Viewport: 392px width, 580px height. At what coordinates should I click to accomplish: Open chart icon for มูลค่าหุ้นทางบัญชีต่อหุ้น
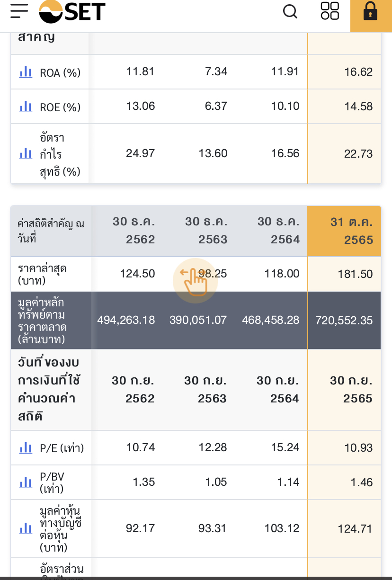pos(26,528)
